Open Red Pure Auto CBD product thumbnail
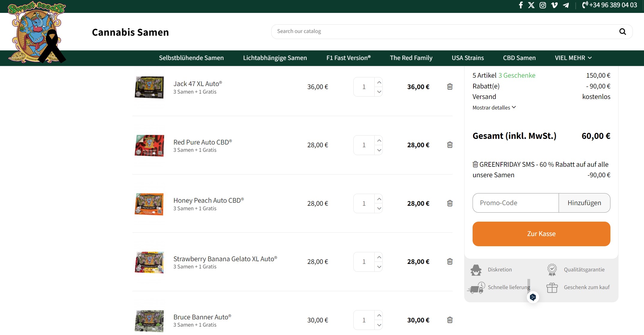 click(x=149, y=145)
